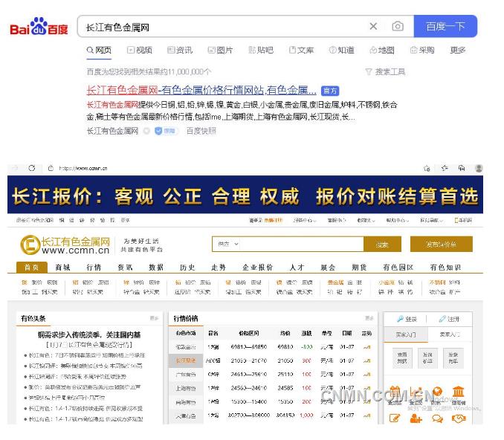The height and width of the screenshot is (440, 504).
Task: Open the 供应 category dropdown in site search
Action: [228, 245]
